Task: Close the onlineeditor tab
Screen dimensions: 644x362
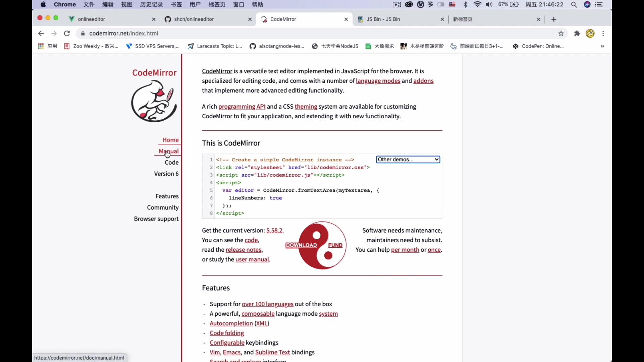Action: [x=154, y=19]
